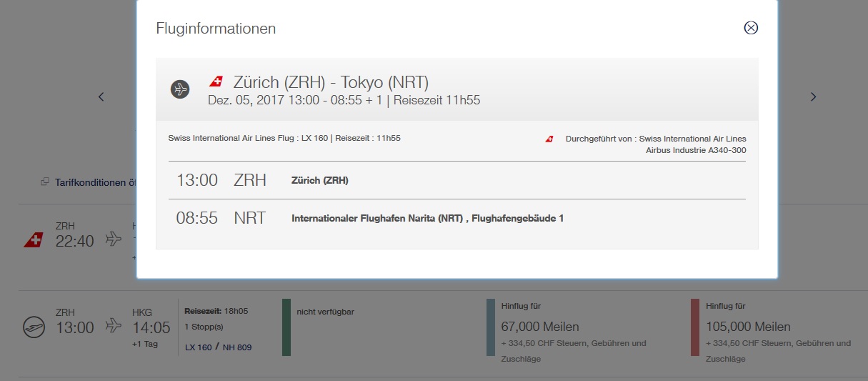The height and width of the screenshot is (381, 868).
Task: Open NH 809 flight details link
Action: click(237, 347)
